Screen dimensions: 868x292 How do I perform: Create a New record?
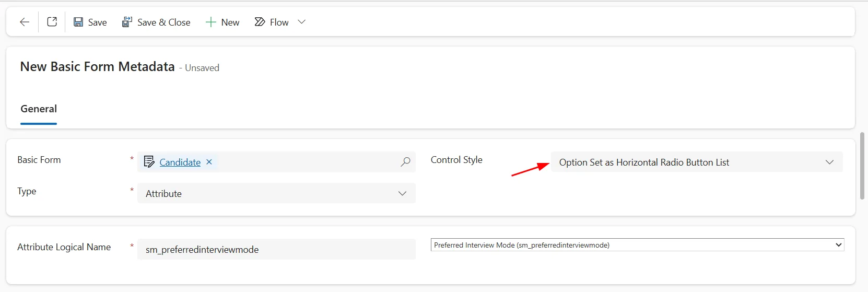[x=222, y=22]
